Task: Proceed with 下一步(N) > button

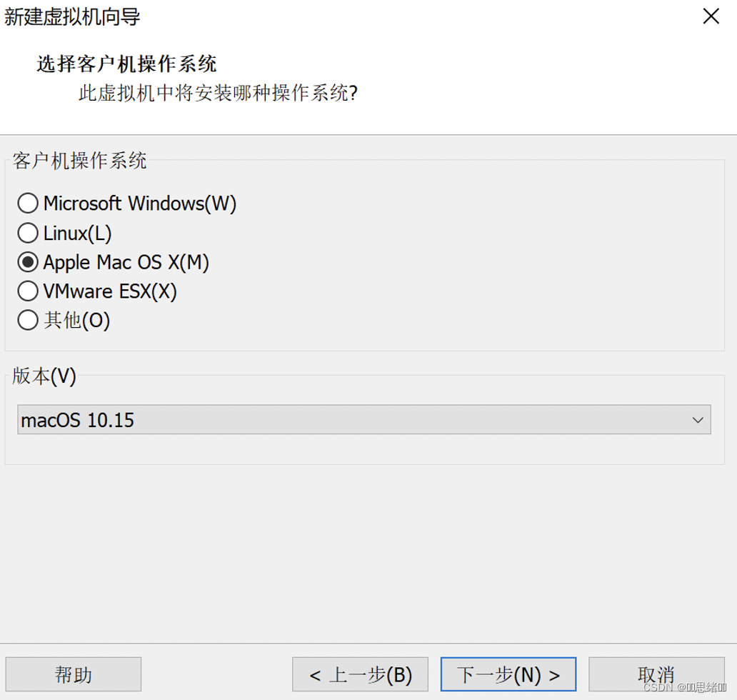Action: click(508, 674)
